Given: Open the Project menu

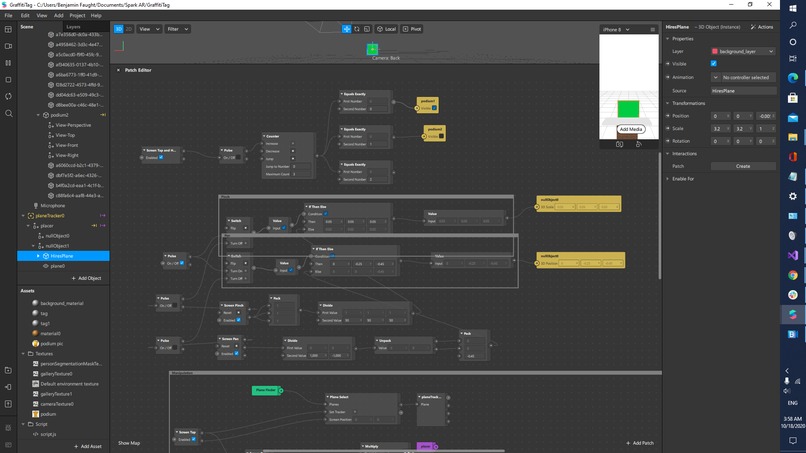Looking at the screenshot, I should (x=77, y=15).
